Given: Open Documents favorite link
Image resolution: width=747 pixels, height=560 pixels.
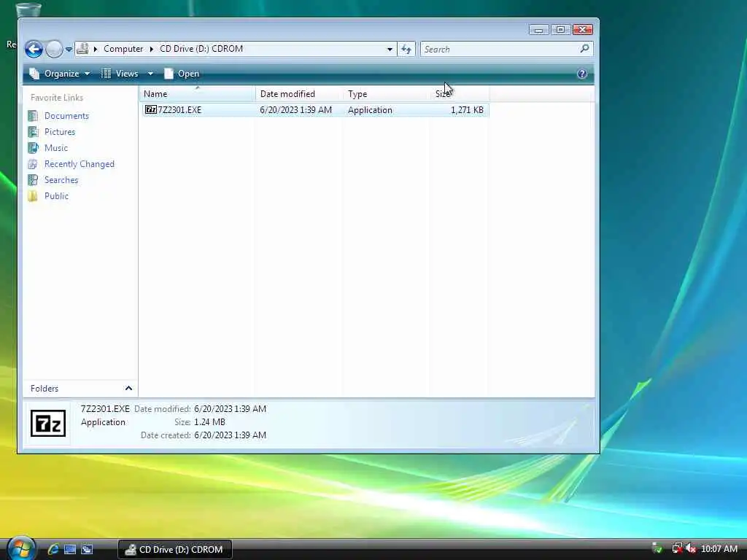Looking at the screenshot, I should (66, 116).
